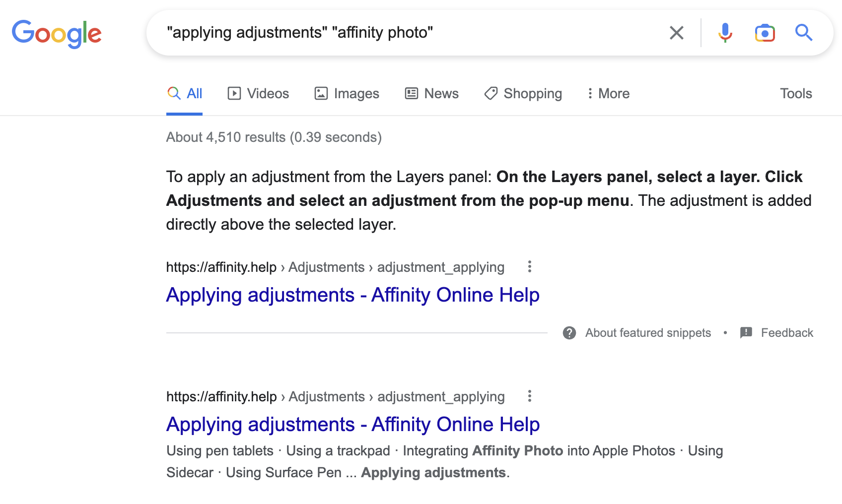Click the featured snippet affinity.help URL breadcrumb
842x504 pixels.
pos(335,267)
